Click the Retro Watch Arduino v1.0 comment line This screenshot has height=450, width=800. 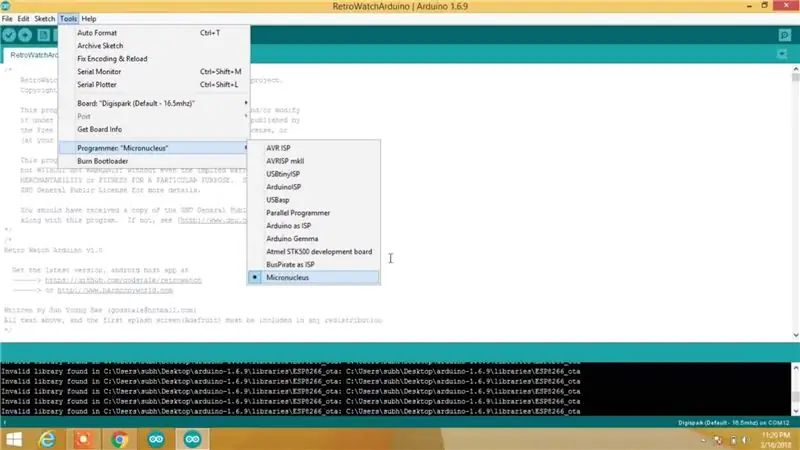pos(54,250)
